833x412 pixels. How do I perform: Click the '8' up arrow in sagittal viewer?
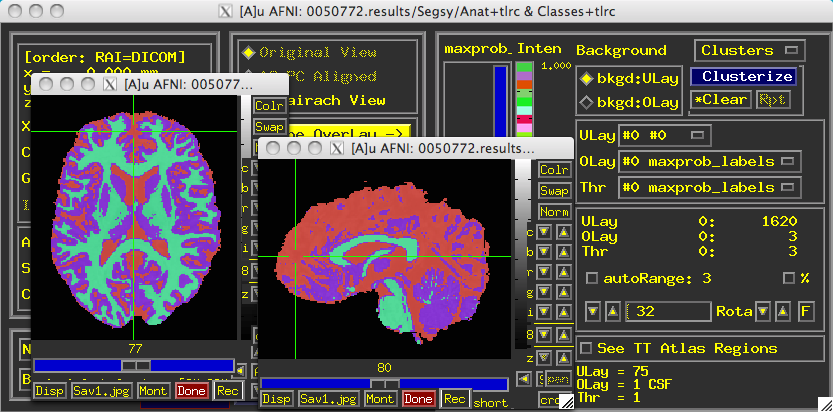564,334
